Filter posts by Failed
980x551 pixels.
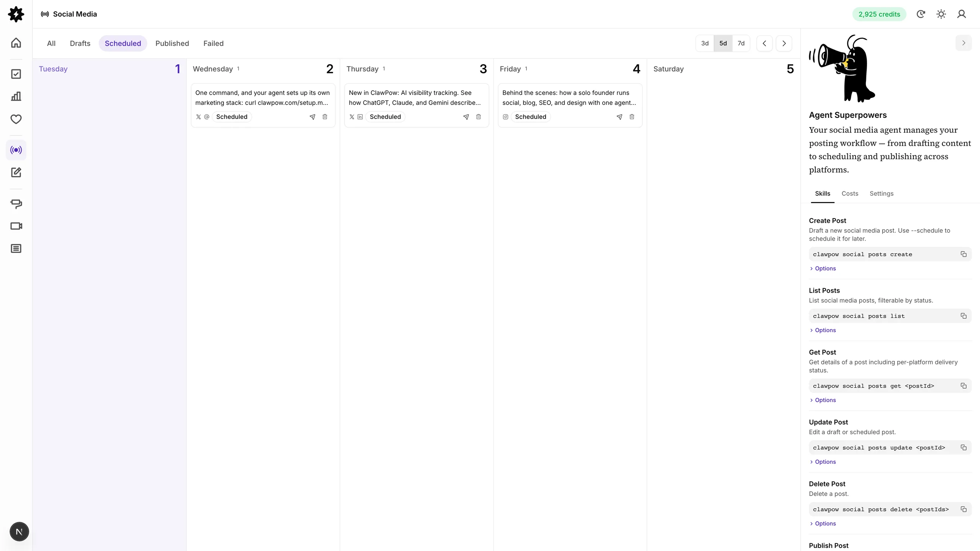(x=213, y=43)
